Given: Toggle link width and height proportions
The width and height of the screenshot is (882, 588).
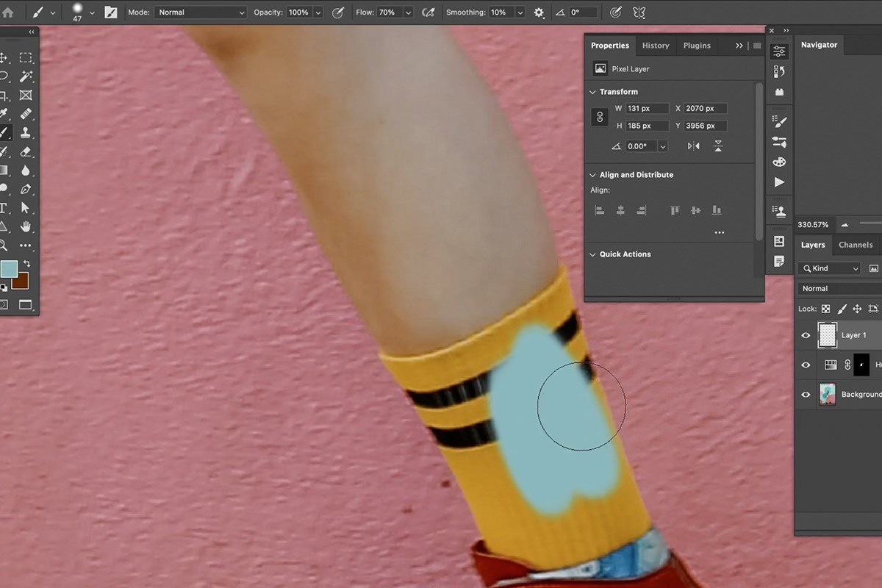Looking at the screenshot, I should [x=600, y=117].
